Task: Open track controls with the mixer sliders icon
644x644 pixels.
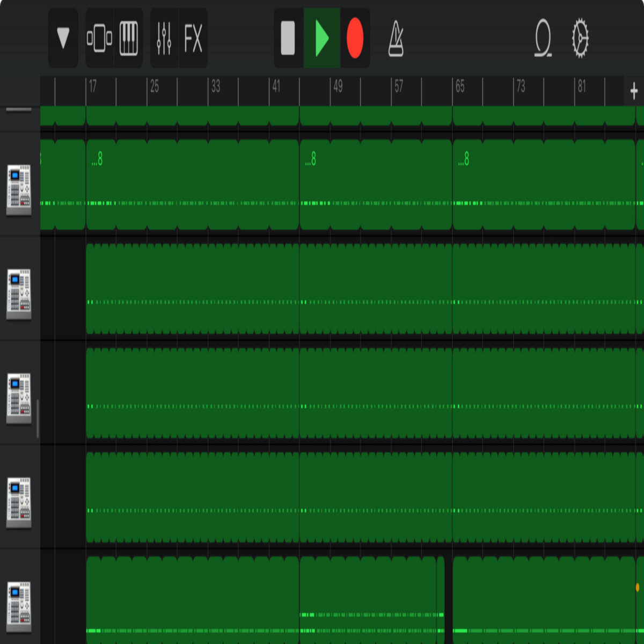Action: coord(164,38)
